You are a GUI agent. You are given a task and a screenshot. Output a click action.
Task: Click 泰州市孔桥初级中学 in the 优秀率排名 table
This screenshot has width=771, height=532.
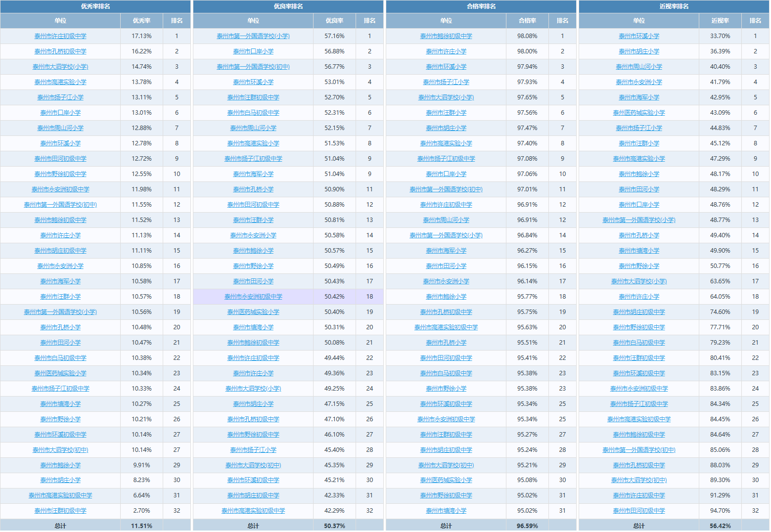(60, 51)
